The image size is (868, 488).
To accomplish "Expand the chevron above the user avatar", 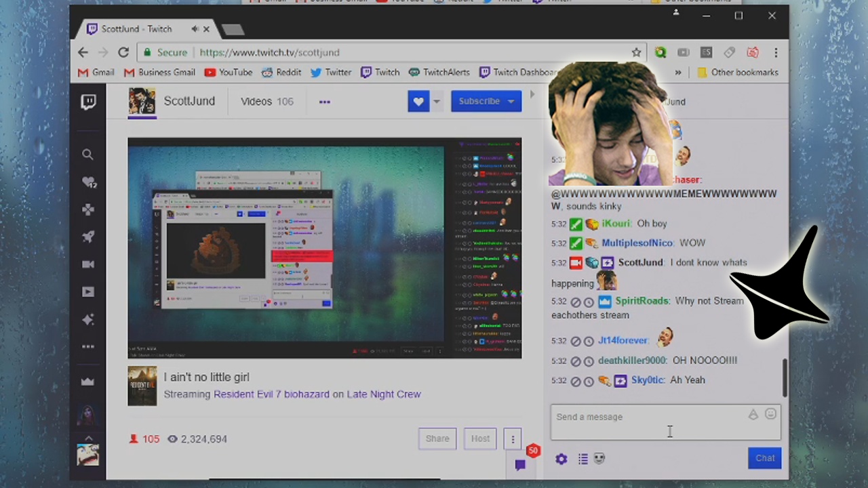I will coord(88,438).
